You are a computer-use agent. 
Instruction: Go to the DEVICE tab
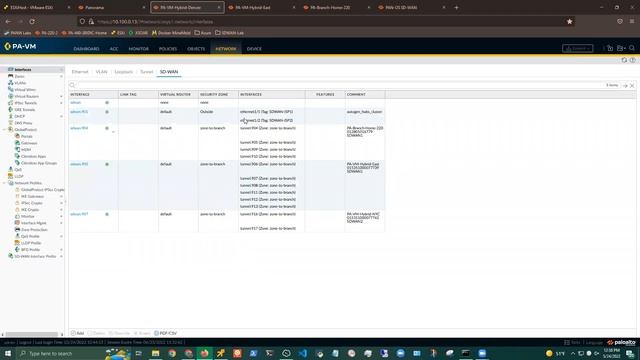(x=254, y=49)
